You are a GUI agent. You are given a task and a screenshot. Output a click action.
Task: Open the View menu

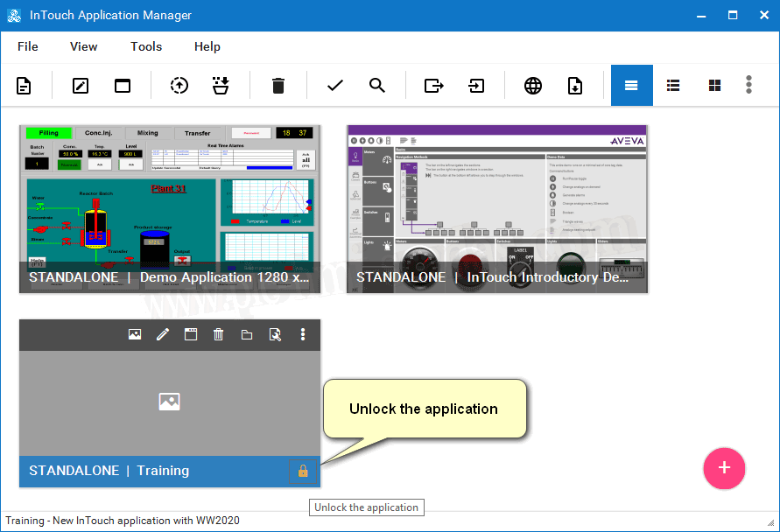click(x=84, y=46)
